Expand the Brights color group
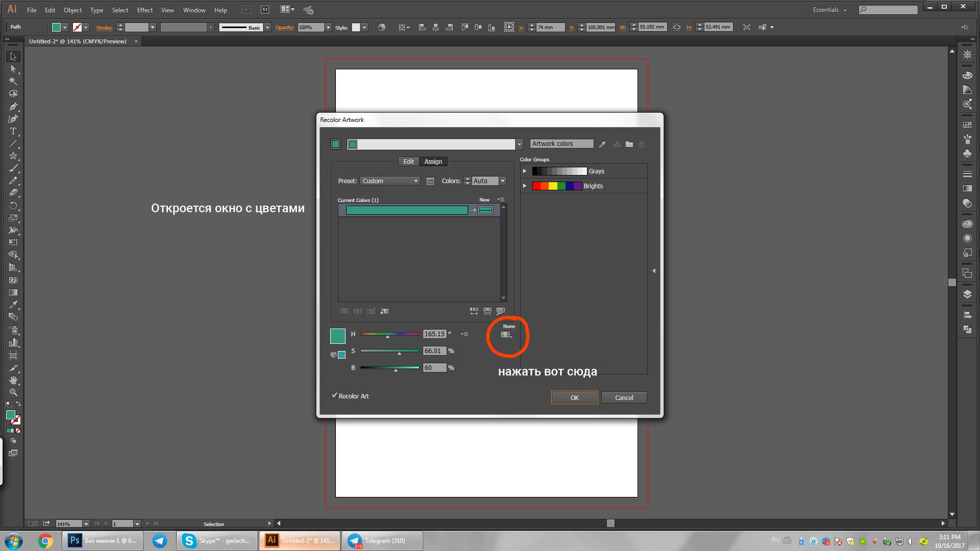Screen dimensions: 980x551 [x=524, y=186]
